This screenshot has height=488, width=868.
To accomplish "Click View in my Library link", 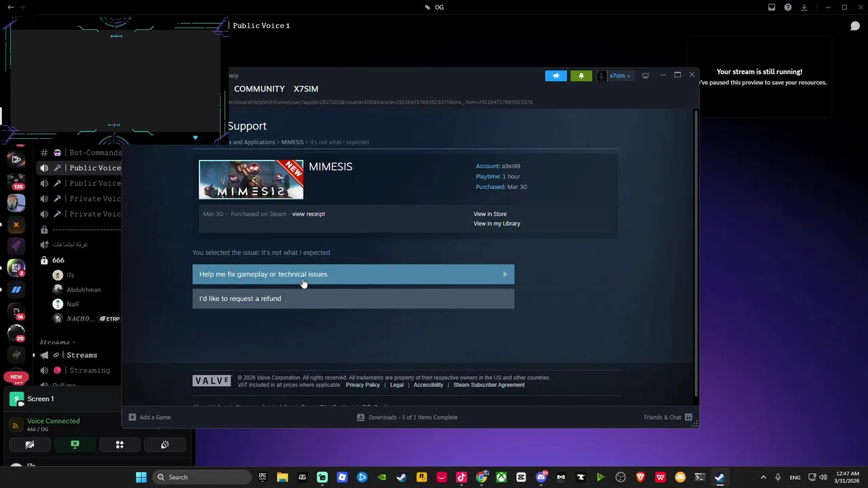I will pos(496,224).
